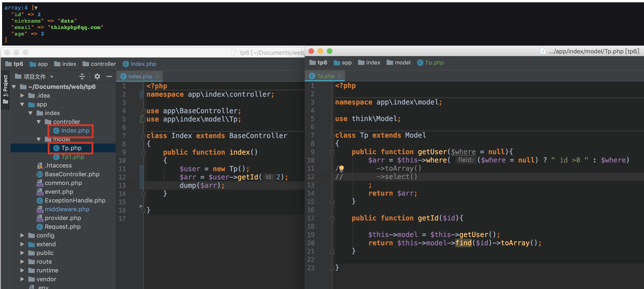Click the highlighted find method call
The height and width of the screenshot is (289, 644).
(x=463, y=243)
